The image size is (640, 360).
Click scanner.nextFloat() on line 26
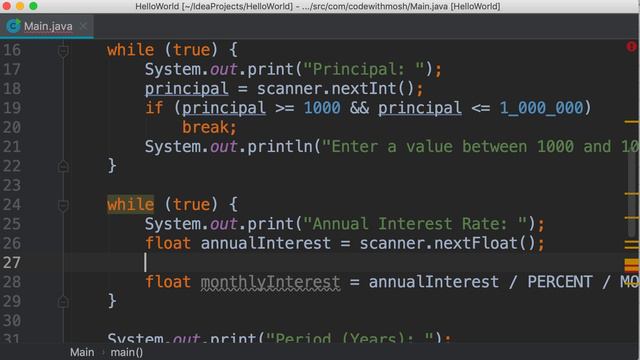click(447, 243)
